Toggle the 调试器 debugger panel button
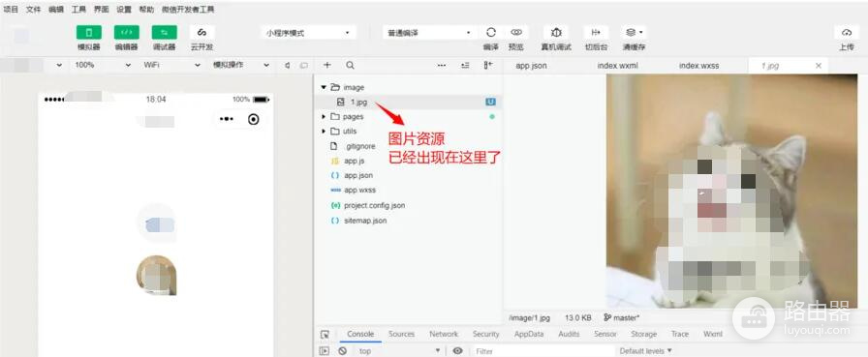The image size is (868, 357). pyautogui.click(x=164, y=32)
